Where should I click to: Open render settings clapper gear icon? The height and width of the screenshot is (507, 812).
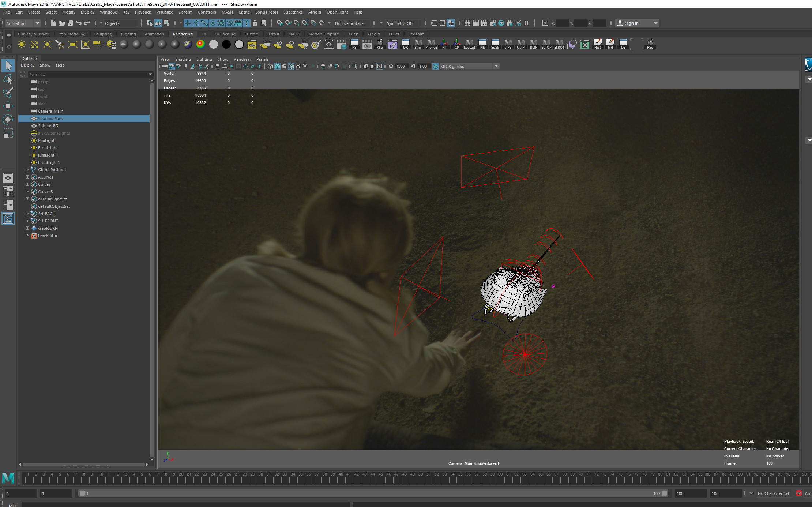tap(493, 23)
